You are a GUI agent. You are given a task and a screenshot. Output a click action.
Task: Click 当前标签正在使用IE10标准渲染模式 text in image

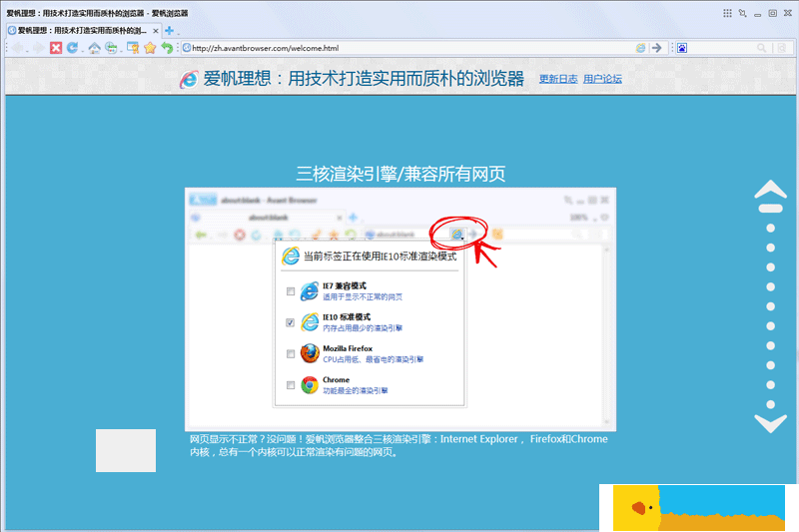(381, 257)
